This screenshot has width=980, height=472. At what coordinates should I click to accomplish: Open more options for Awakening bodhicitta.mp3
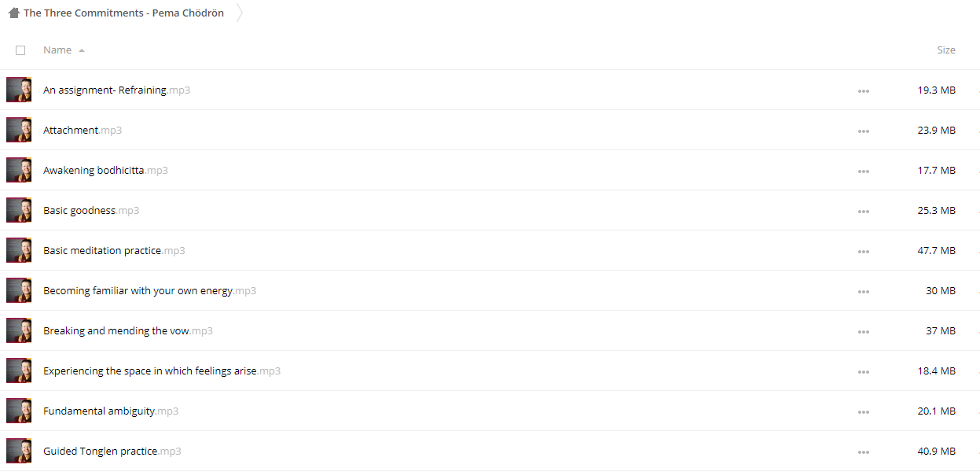pos(864,171)
